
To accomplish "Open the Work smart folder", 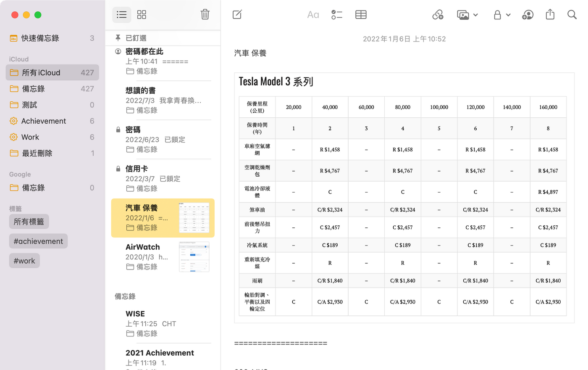I will coord(52,137).
